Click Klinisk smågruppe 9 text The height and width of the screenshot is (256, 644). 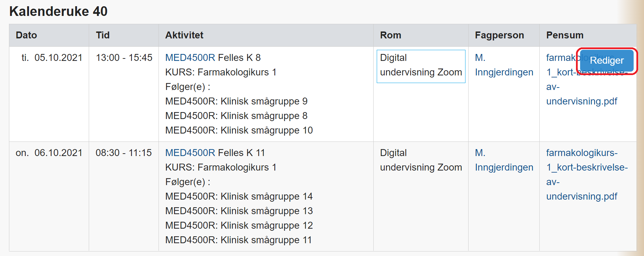coord(264,101)
